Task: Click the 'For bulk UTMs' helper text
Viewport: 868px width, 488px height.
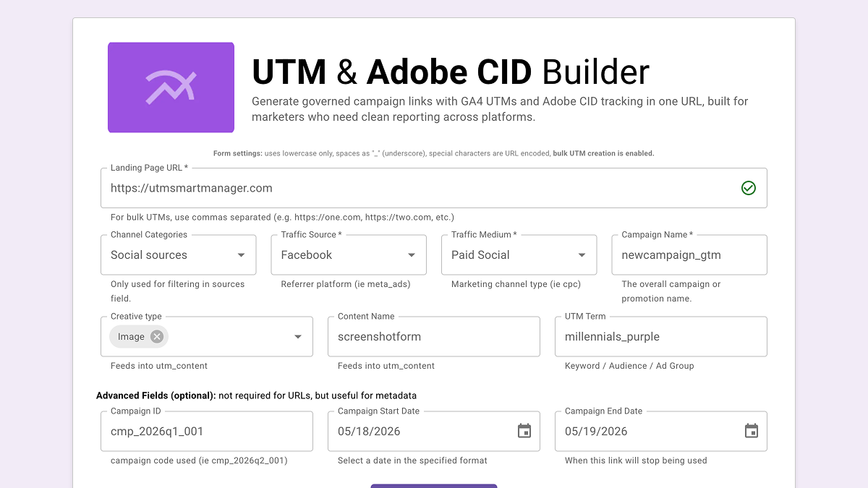Action: 282,217
